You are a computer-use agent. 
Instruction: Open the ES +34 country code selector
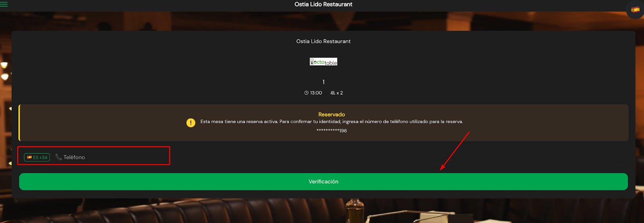click(37, 157)
